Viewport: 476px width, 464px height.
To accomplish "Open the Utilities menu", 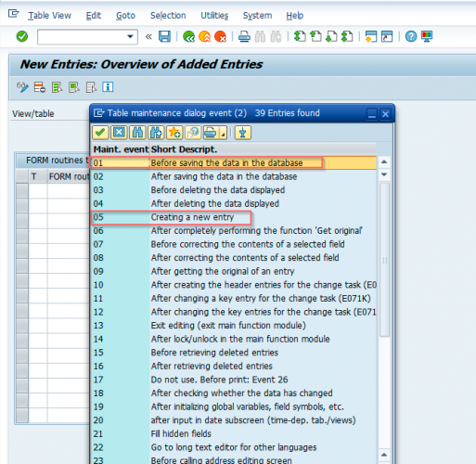I will click(x=214, y=16).
